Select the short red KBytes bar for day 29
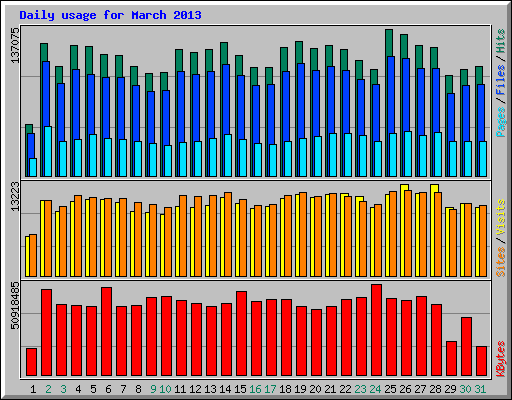This screenshot has width=512, height=400. 452,358
